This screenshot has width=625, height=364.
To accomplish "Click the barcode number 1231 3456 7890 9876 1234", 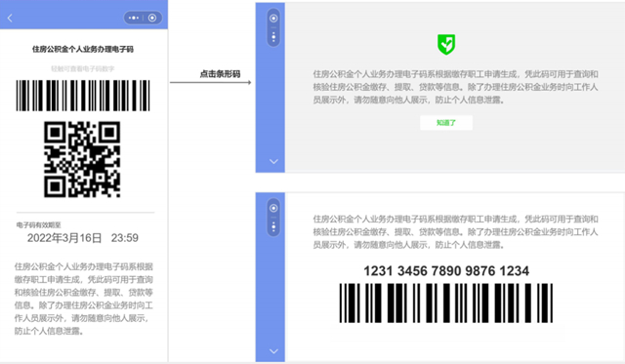I will (446, 271).
